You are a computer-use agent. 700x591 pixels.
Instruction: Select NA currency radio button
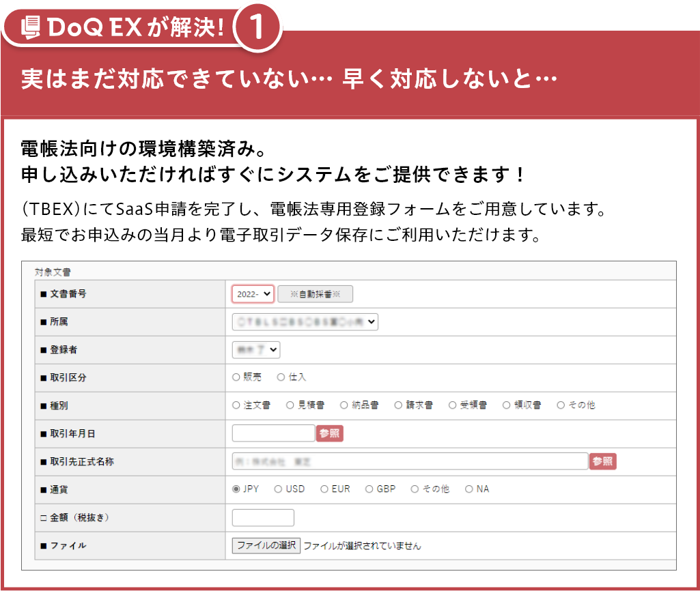tap(469, 489)
